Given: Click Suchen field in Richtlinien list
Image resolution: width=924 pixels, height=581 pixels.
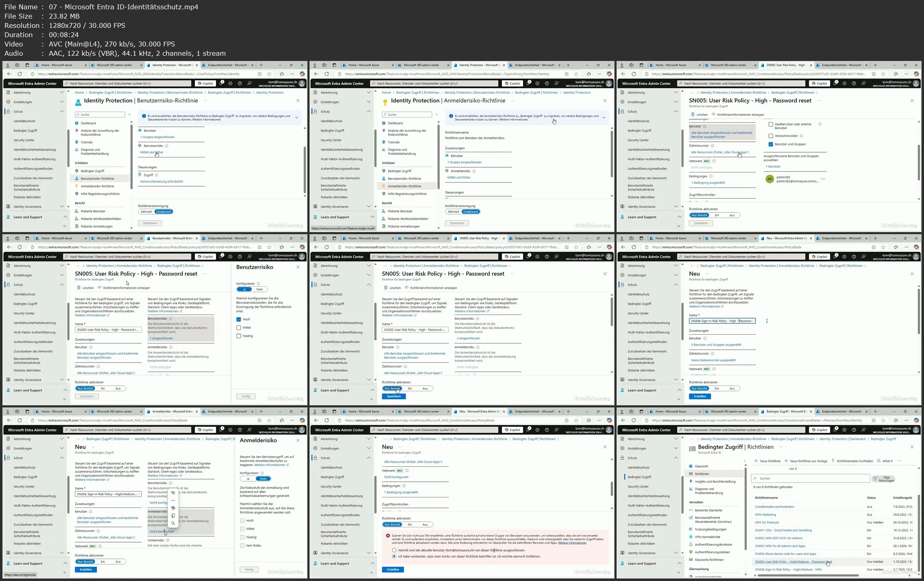Looking at the screenshot, I should tap(810, 478).
